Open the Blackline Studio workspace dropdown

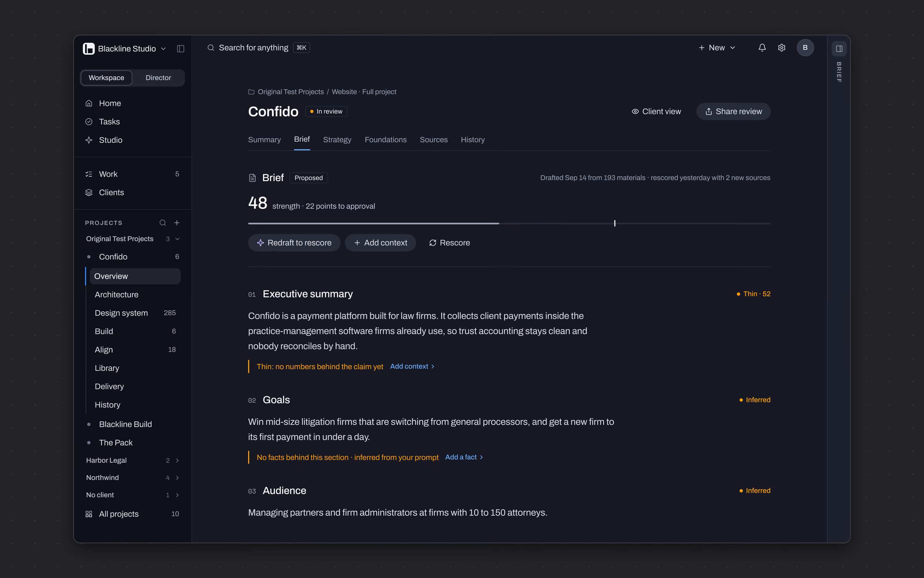click(163, 49)
